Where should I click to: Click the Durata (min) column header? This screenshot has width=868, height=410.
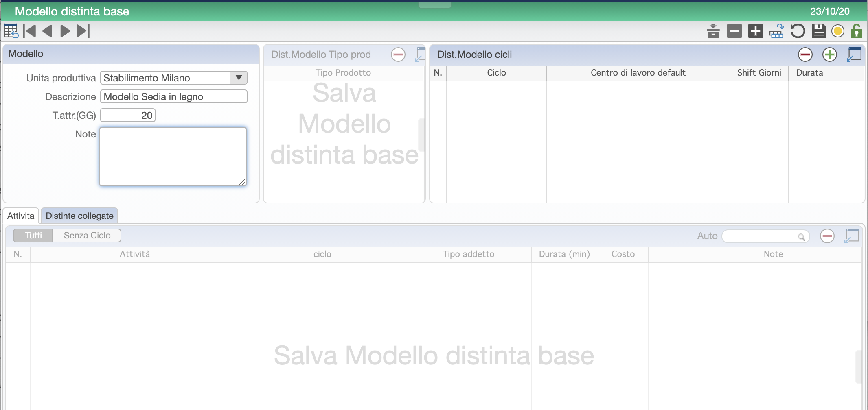[x=565, y=254]
